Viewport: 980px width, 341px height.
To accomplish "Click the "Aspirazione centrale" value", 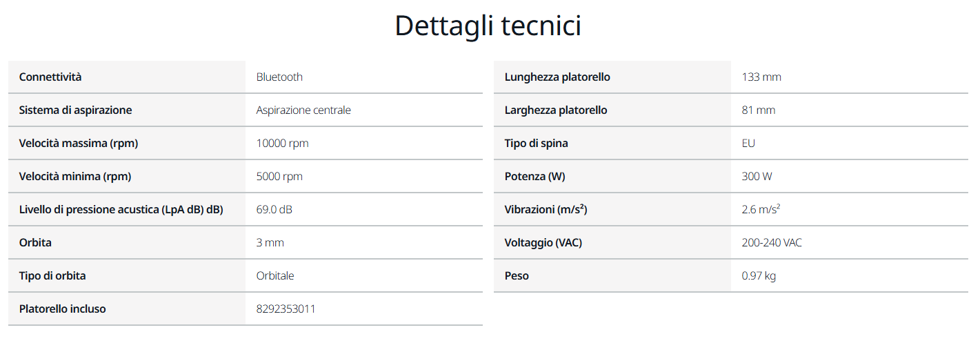I will click(303, 110).
